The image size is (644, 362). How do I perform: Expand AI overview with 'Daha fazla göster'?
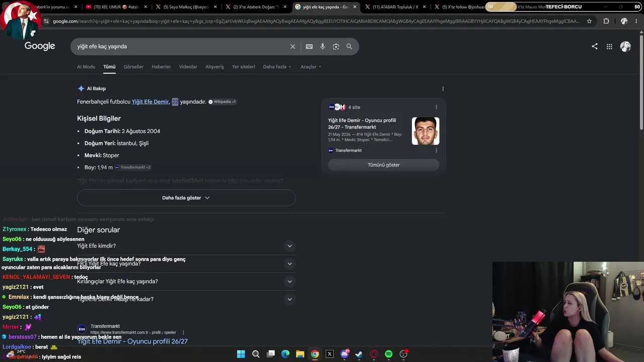pos(186,198)
